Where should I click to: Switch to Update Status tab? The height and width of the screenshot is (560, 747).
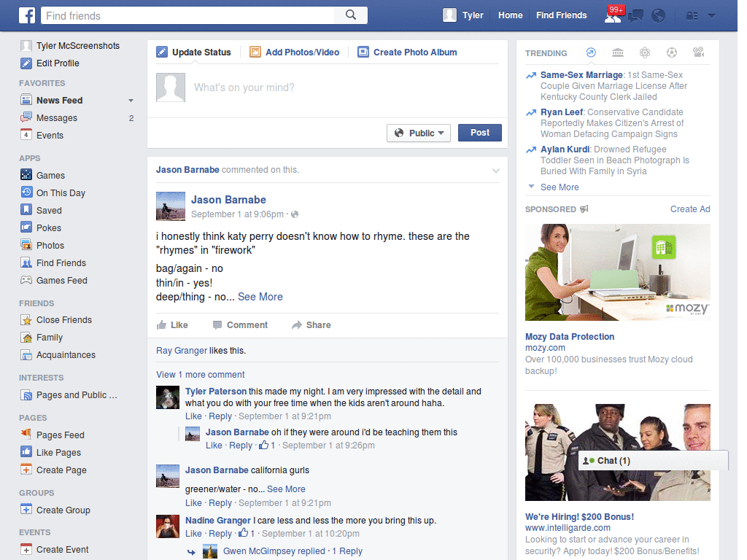tap(194, 52)
